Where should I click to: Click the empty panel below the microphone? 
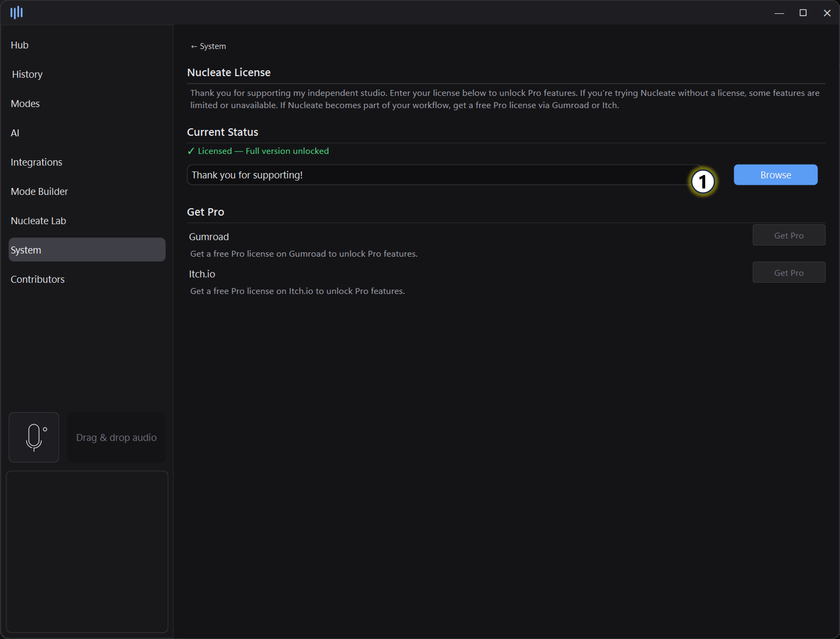87,552
